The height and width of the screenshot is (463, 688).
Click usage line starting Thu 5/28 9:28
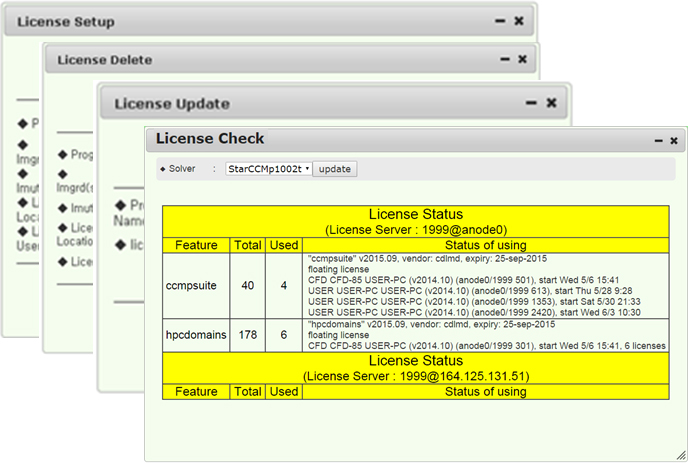click(x=470, y=291)
